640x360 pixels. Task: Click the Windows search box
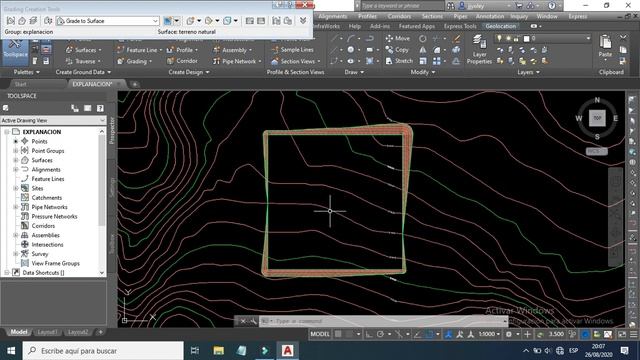(x=103, y=351)
